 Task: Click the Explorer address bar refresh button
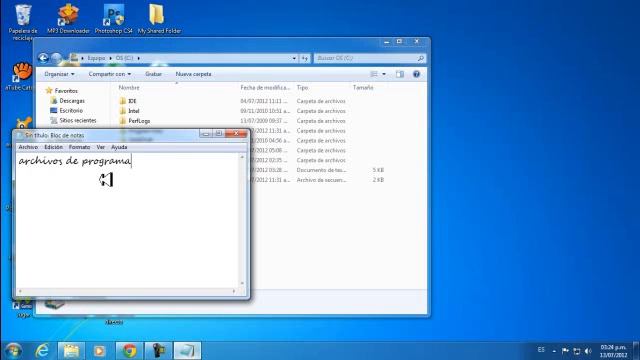pyautogui.click(x=305, y=58)
